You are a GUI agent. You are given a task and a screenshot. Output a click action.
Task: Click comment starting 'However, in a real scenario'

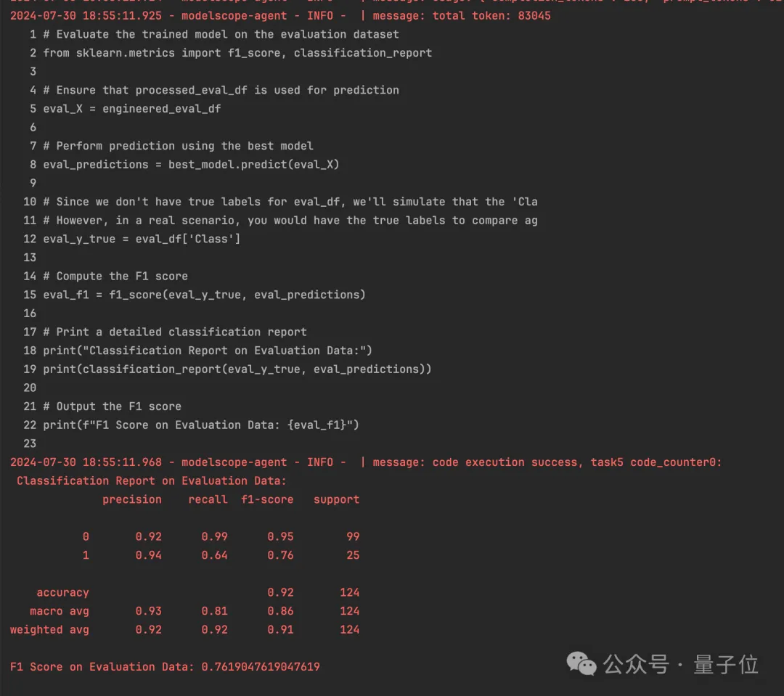pyautogui.click(x=290, y=221)
